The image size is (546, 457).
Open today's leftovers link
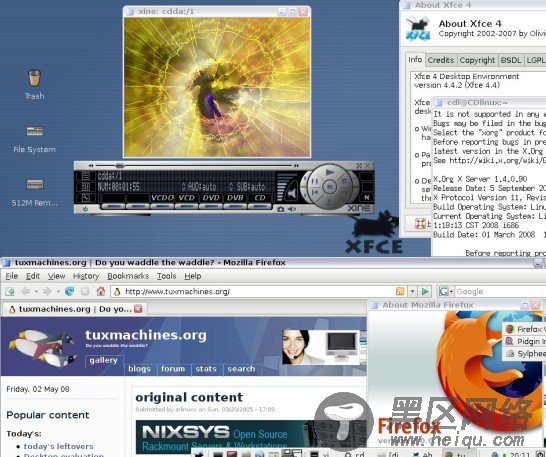pos(58,446)
